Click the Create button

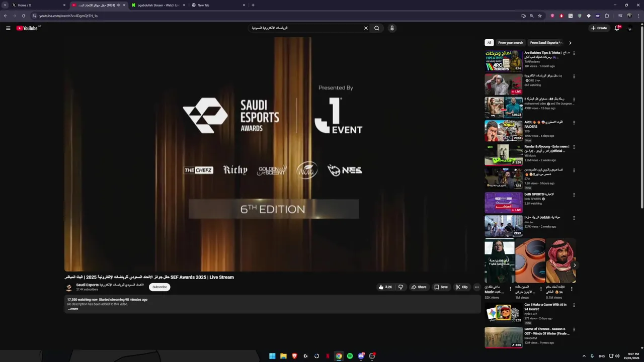pos(599,28)
